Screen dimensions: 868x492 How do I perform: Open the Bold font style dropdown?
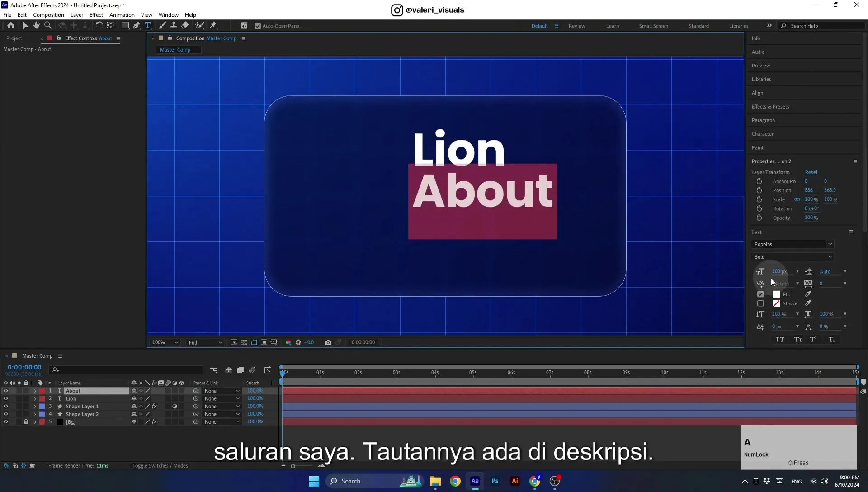pos(793,257)
